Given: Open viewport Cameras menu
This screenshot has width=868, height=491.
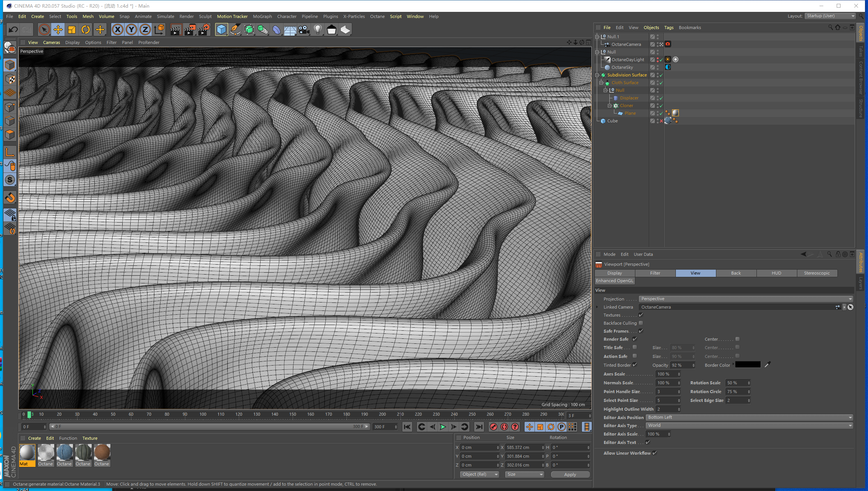Looking at the screenshot, I should tap(52, 42).
